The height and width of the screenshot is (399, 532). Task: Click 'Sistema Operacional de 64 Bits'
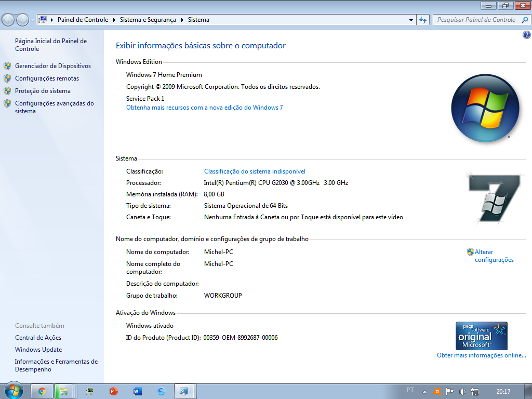tap(246, 206)
